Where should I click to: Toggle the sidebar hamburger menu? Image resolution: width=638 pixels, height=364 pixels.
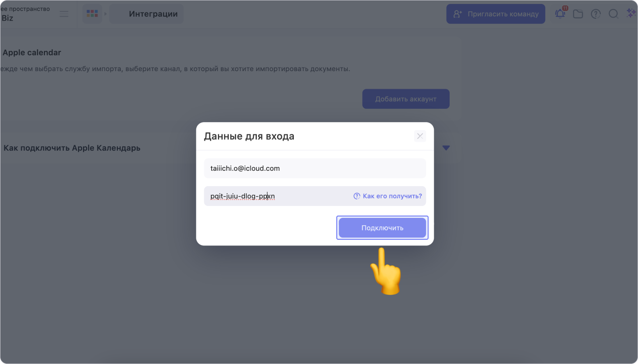point(64,14)
